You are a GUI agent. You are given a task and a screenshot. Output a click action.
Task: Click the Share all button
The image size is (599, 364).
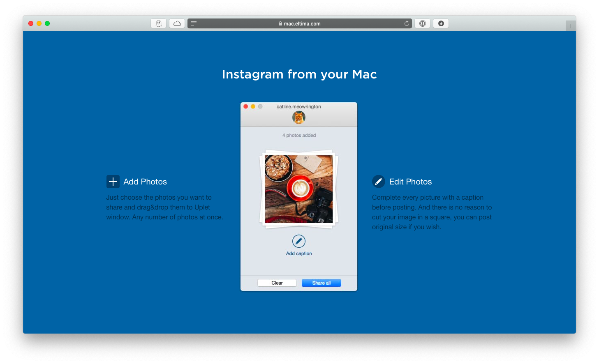(321, 283)
